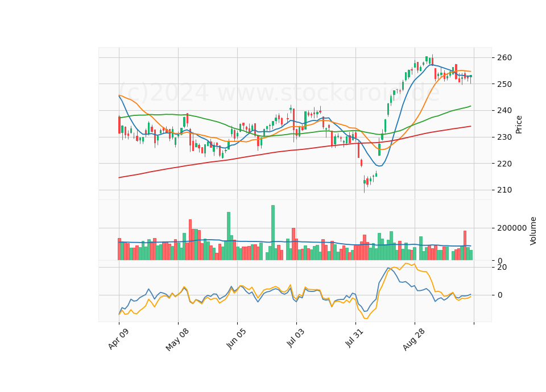Viewport: 546px width, 392px height.
Task: Click the Volume axis title
Action: pos(533,231)
